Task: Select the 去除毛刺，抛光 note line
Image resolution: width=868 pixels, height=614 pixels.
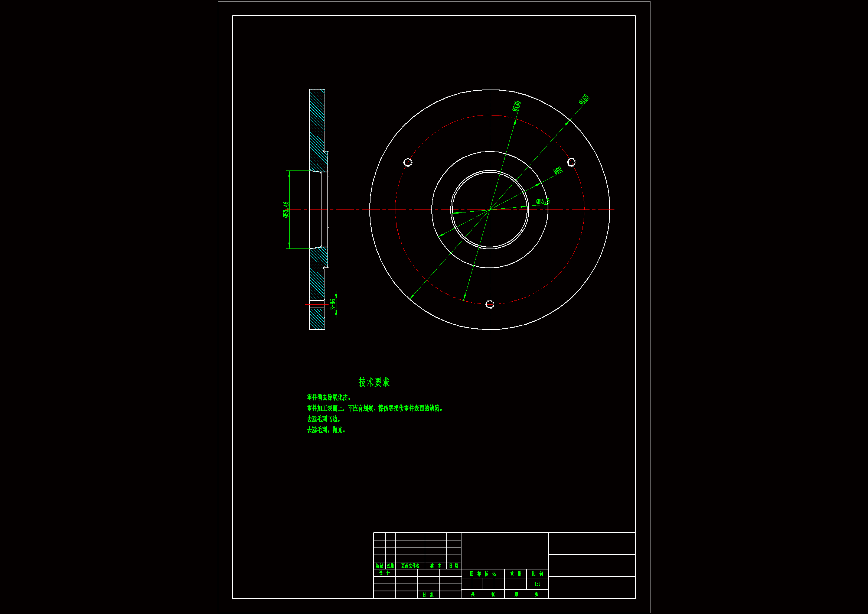Action: coord(326,430)
